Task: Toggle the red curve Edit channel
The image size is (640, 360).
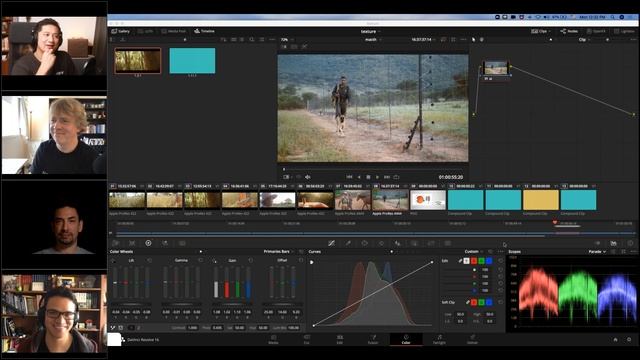Action: [x=474, y=260]
